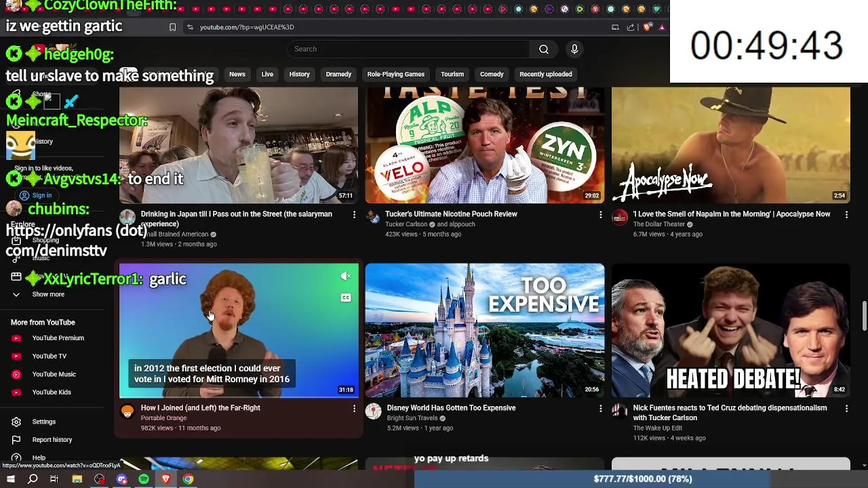Screen dimensions: 868x488
Task: Open options menu for How I Joined the Far-Right
Action: coord(354,409)
